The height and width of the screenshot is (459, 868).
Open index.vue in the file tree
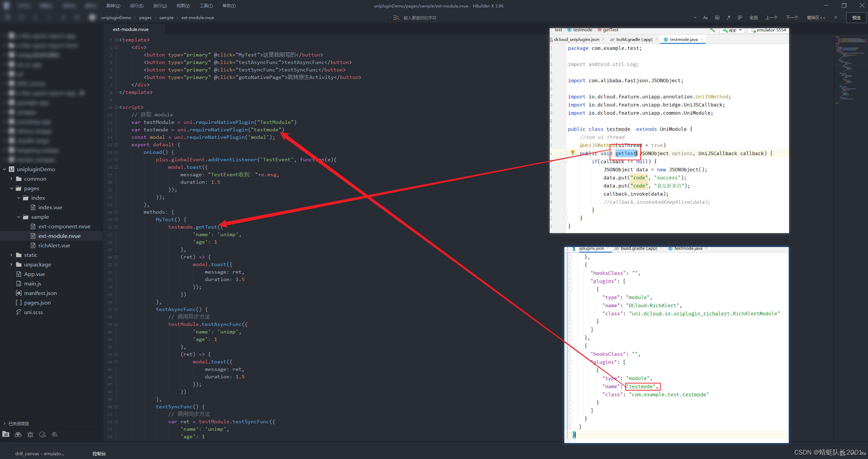[50, 207]
